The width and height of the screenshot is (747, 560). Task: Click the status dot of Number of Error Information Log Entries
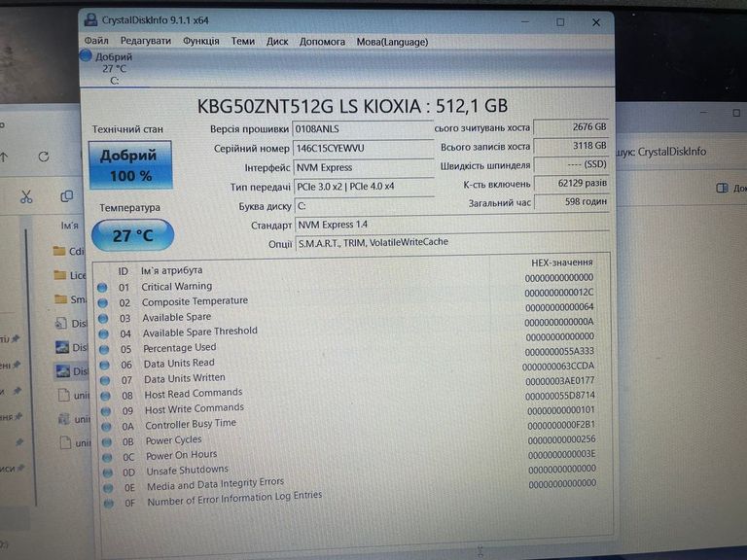coord(109,504)
